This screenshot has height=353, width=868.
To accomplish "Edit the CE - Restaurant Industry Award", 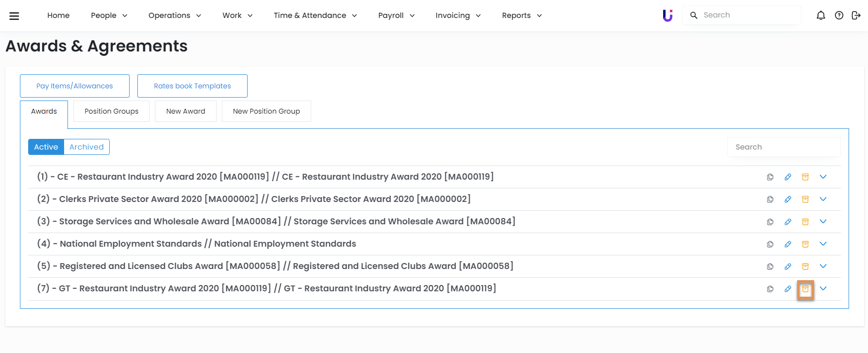I will tap(787, 177).
